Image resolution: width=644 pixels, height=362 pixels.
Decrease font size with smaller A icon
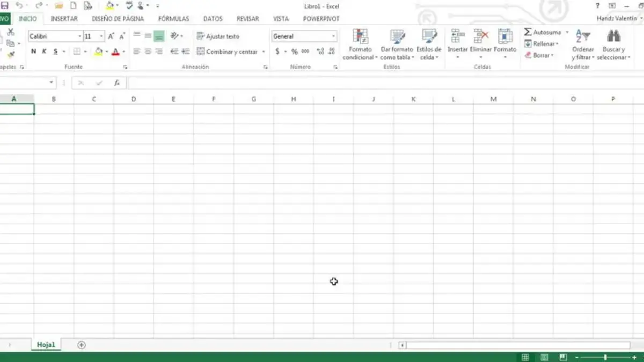coord(122,36)
